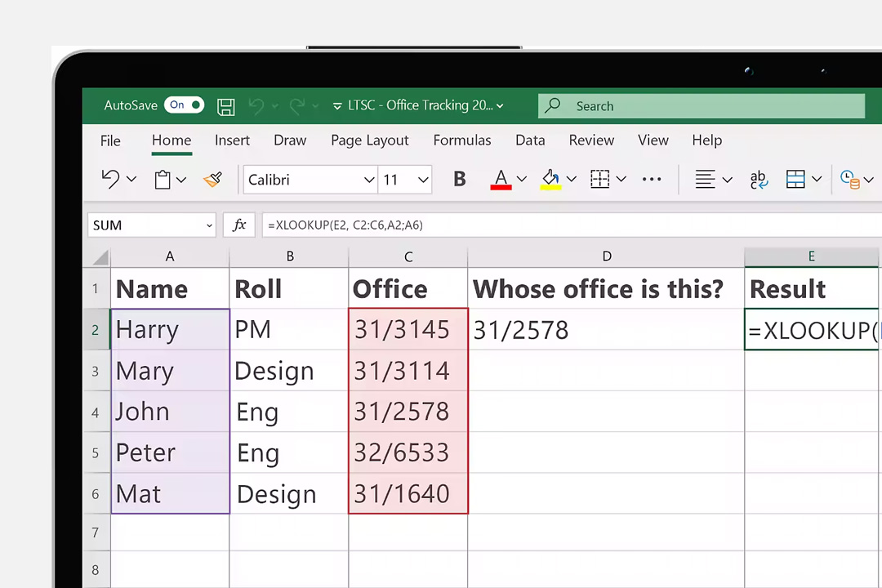Enable Wrap Text icon

click(758, 179)
